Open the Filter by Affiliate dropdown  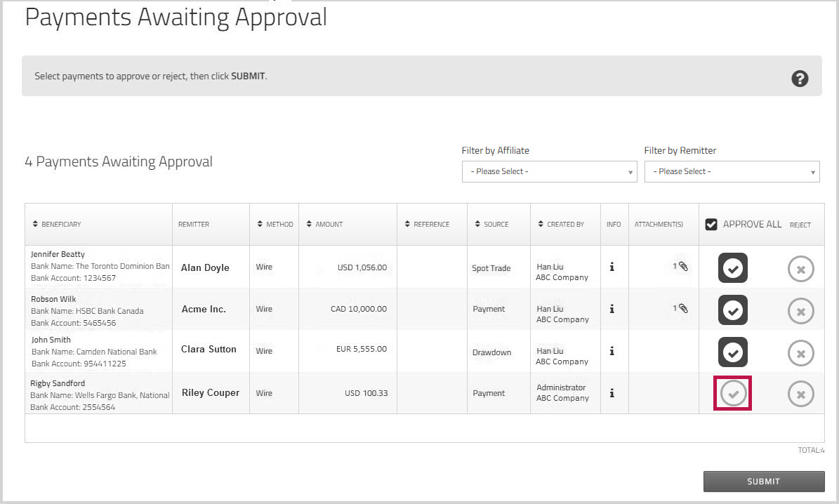549,171
